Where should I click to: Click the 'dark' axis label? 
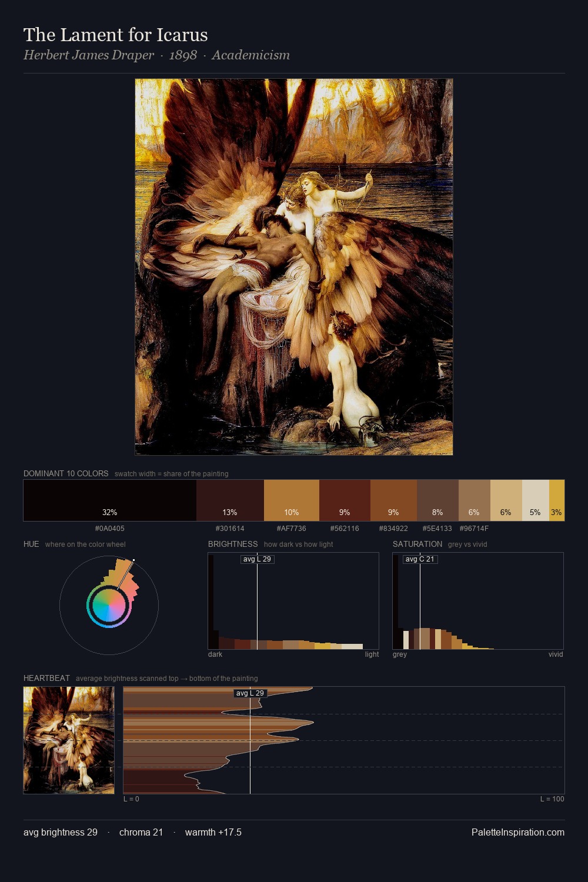pos(215,654)
